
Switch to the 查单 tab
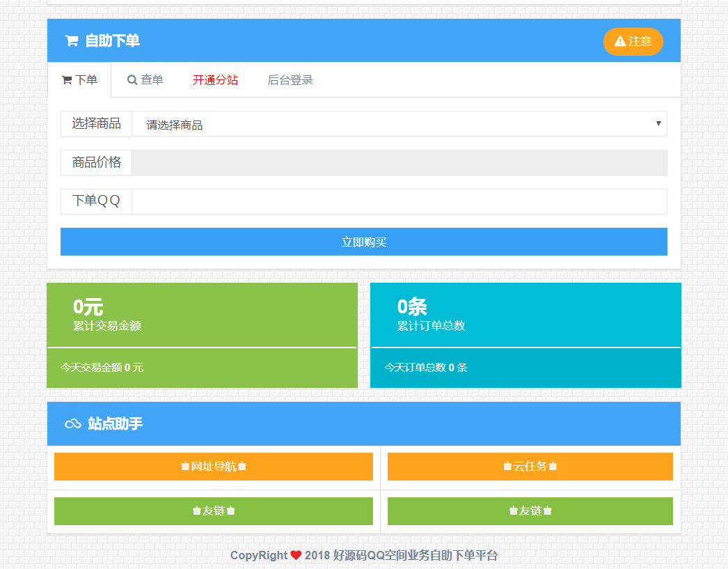(x=145, y=79)
